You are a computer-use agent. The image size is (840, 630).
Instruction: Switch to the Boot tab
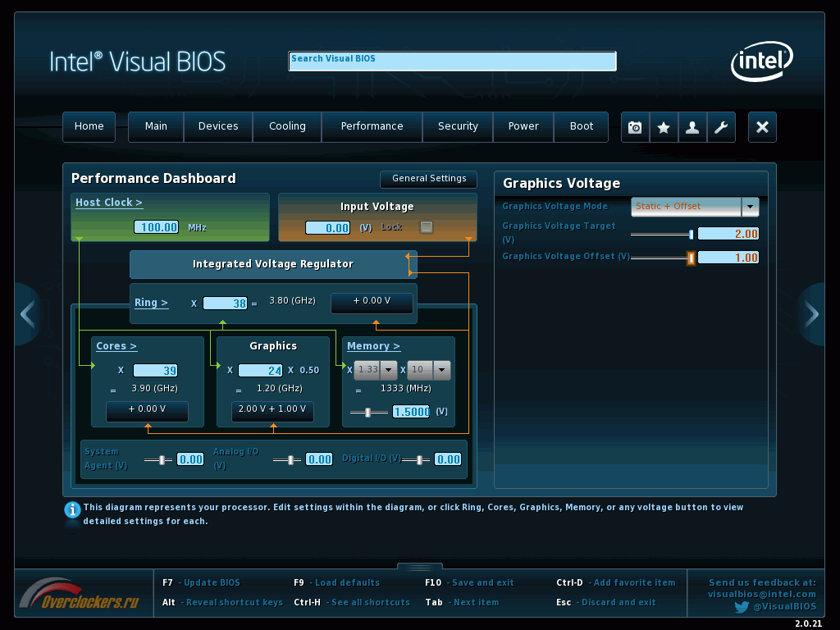[582, 126]
